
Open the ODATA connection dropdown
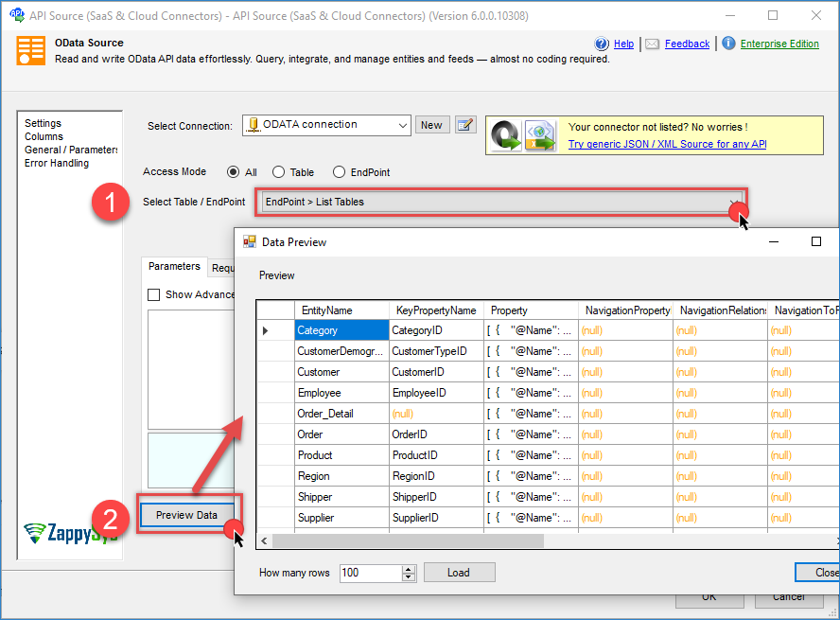click(x=402, y=125)
